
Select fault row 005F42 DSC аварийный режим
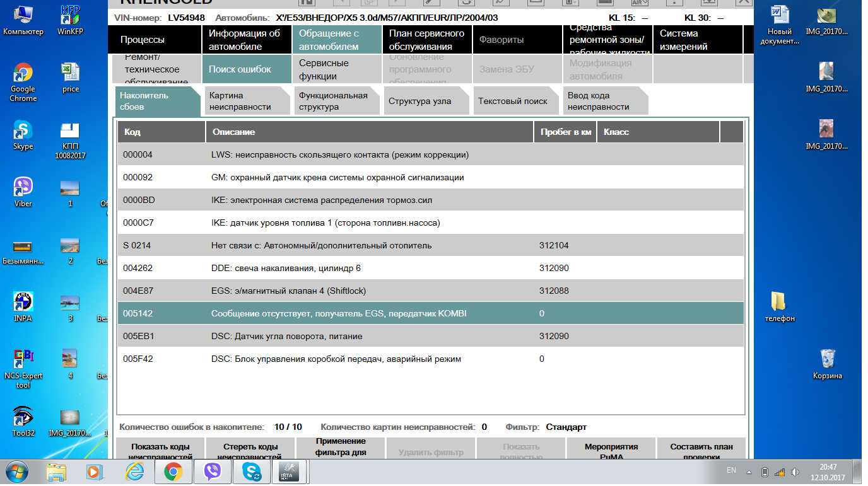coord(431,359)
